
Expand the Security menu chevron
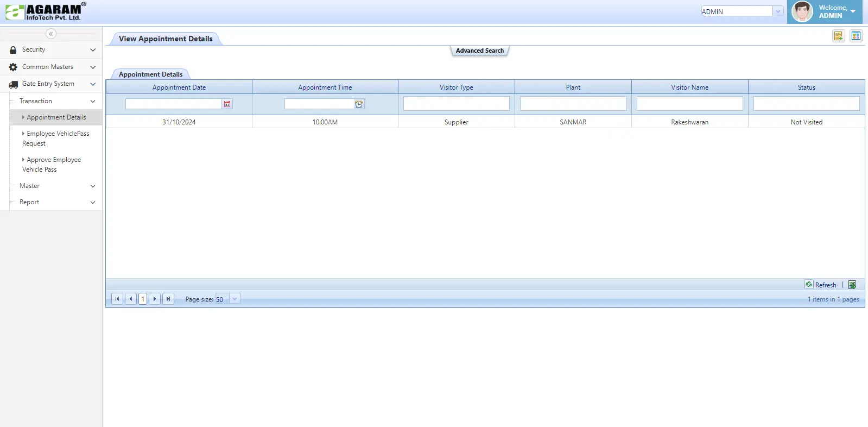[93, 50]
